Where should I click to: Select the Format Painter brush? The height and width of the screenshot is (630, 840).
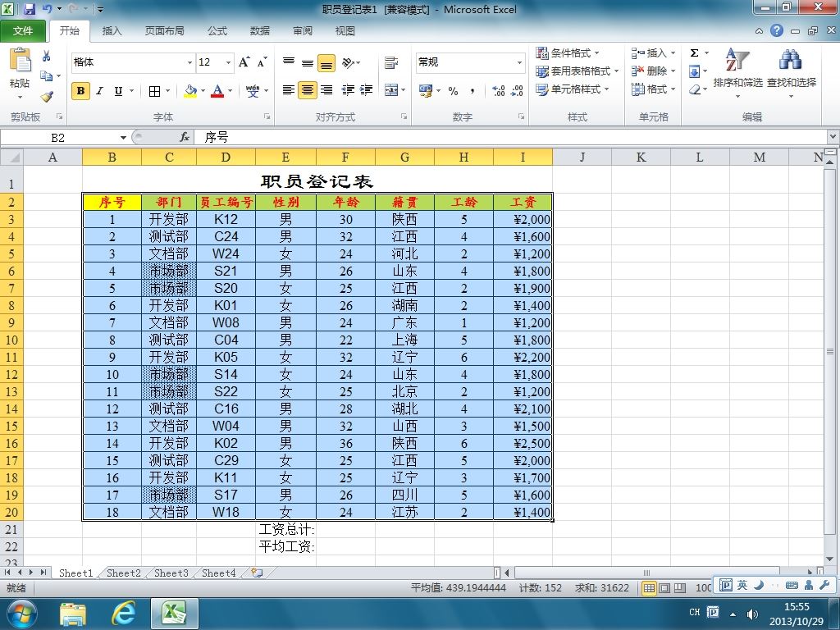pyautogui.click(x=47, y=97)
